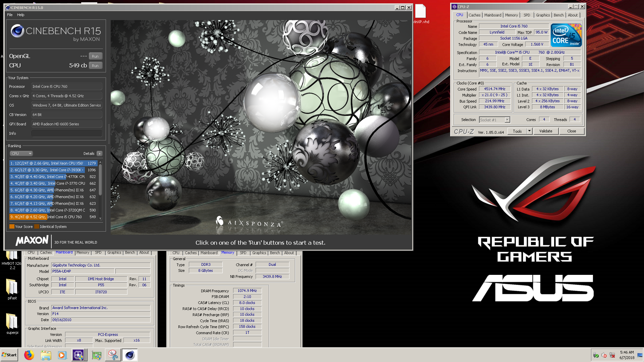Launch Windows Media Player from taskbar

click(62, 355)
